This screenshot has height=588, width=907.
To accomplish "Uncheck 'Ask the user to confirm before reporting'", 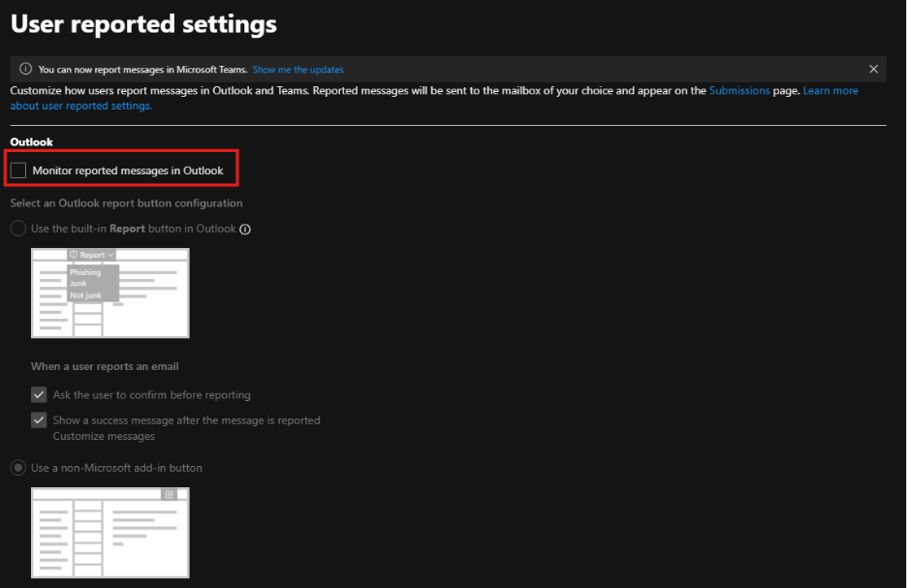I will [x=39, y=395].
